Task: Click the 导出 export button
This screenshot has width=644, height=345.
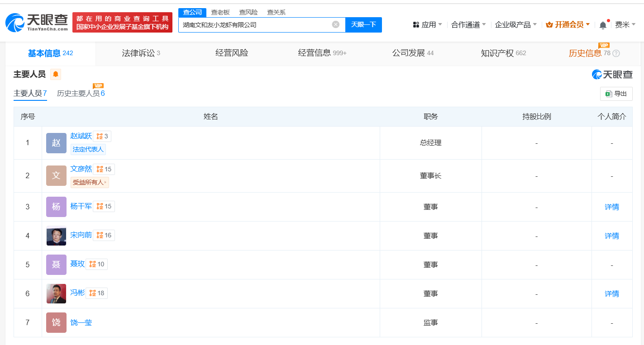Action: pos(616,94)
